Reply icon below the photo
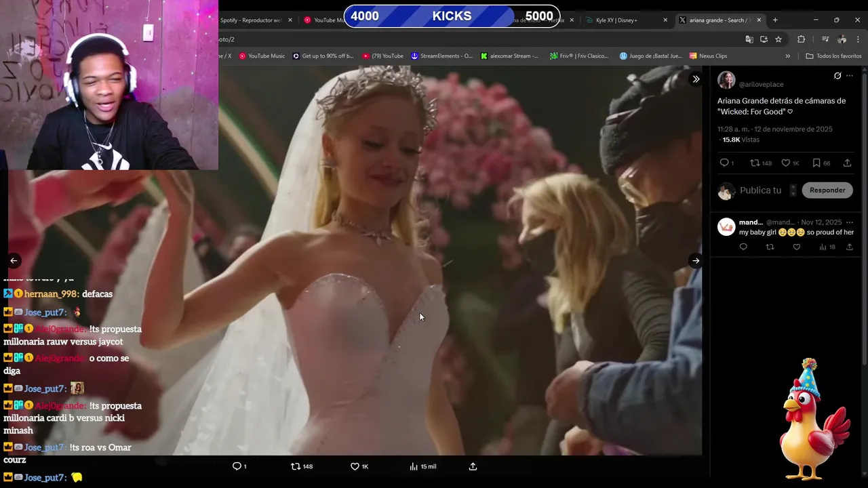The width and height of the screenshot is (868, 488). pyautogui.click(x=239, y=466)
